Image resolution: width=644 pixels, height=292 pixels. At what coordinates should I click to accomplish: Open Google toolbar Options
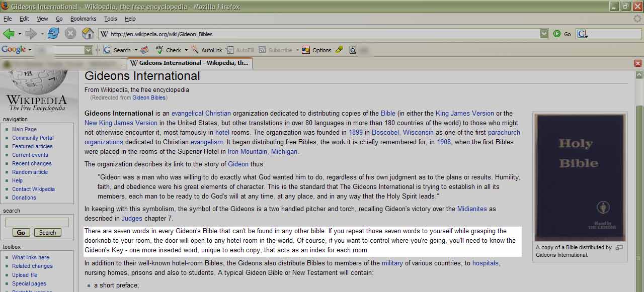316,50
